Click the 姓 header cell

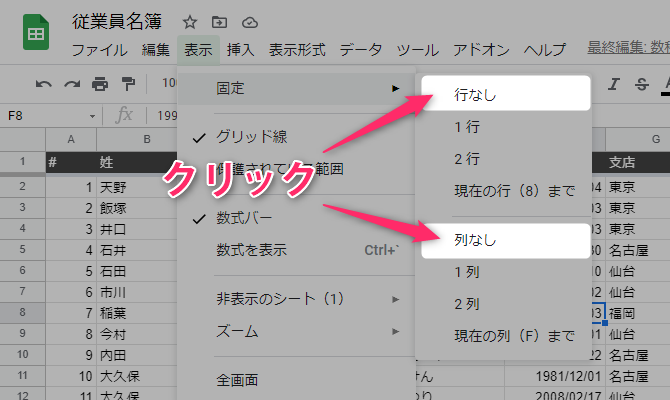pos(137,162)
